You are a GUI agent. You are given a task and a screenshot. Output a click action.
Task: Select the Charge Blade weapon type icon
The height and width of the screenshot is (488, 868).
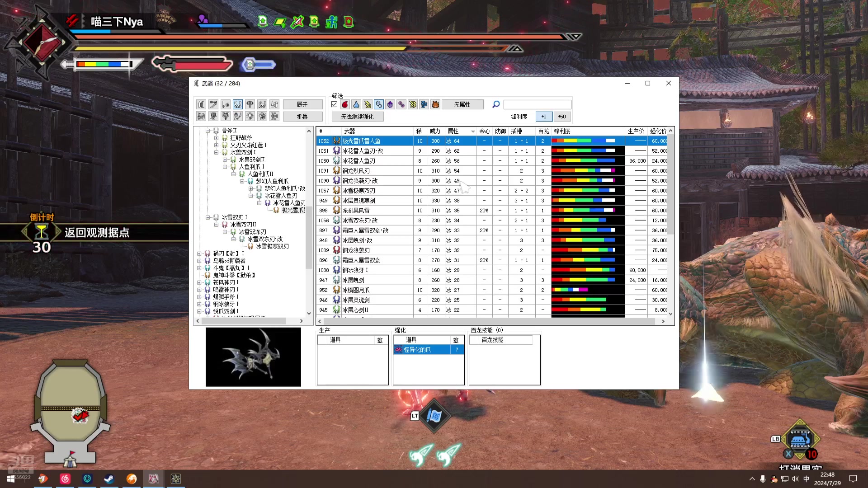[x=226, y=117]
